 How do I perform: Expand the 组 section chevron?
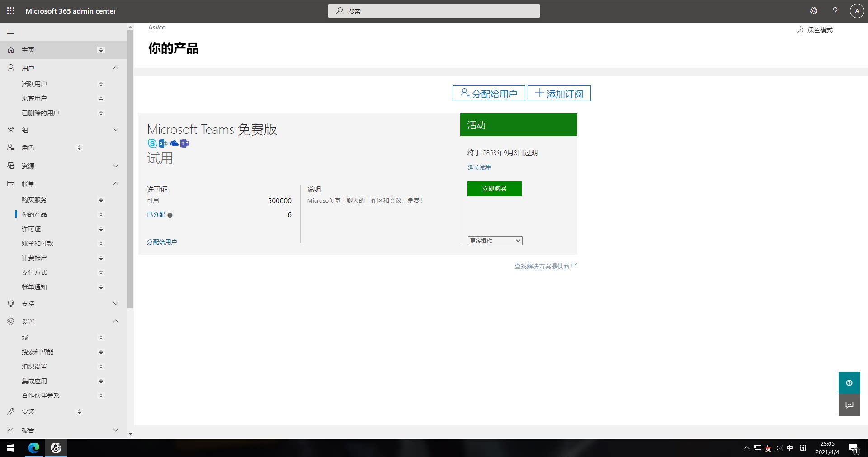point(116,130)
